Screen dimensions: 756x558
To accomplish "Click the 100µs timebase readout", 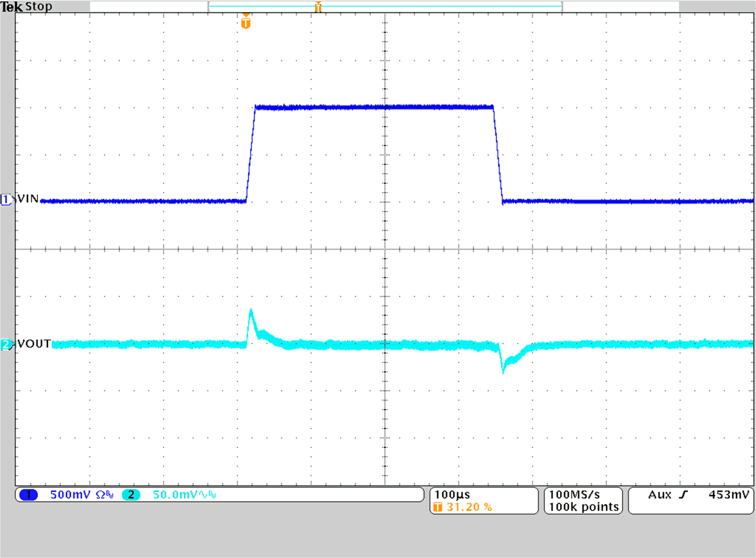I will (x=452, y=494).
